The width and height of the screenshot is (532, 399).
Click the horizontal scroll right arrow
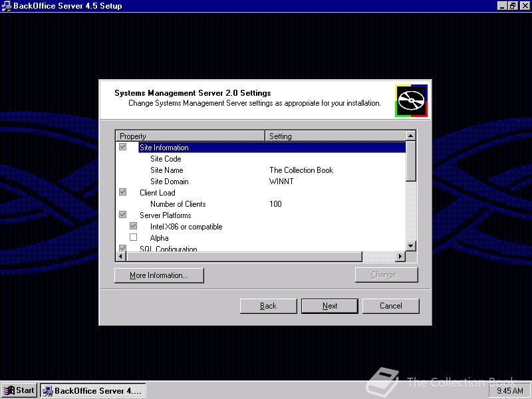tap(400, 257)
